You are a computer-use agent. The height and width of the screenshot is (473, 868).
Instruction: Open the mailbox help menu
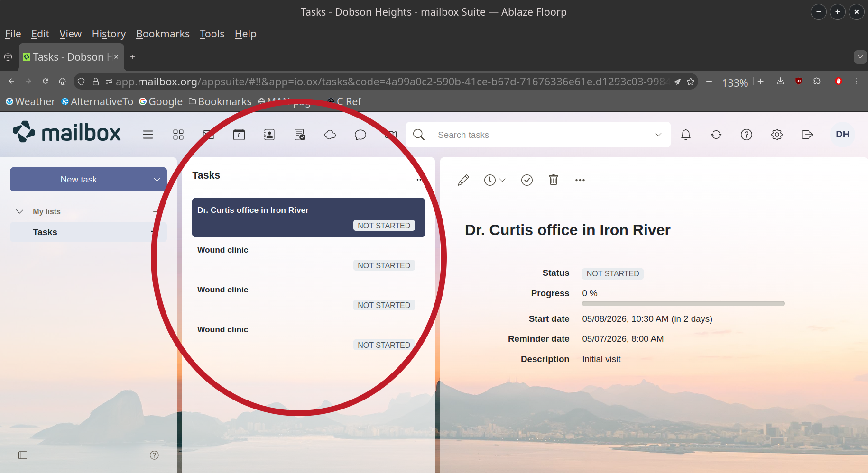tap(747, 135)
